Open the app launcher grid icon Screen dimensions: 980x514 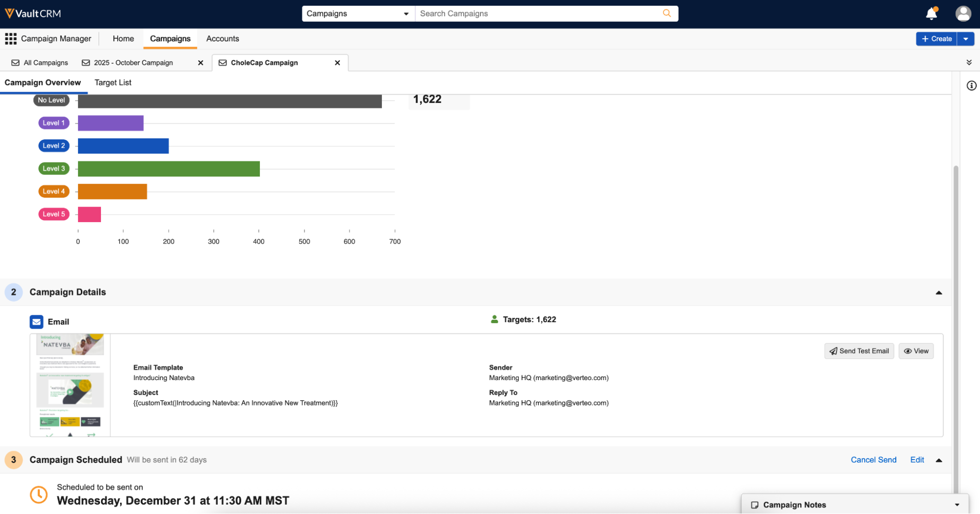click(x=11, y=39)
